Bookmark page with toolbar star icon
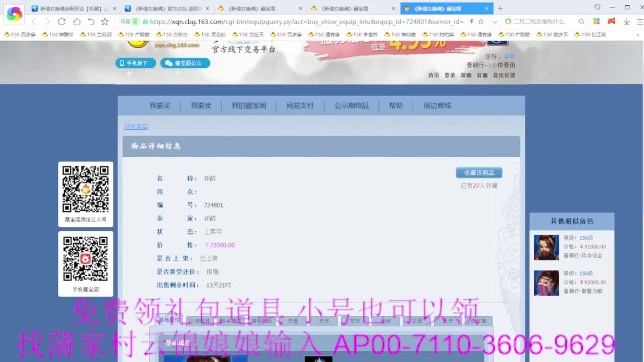Viewport: 644px width, 362px height. (105, 22)
